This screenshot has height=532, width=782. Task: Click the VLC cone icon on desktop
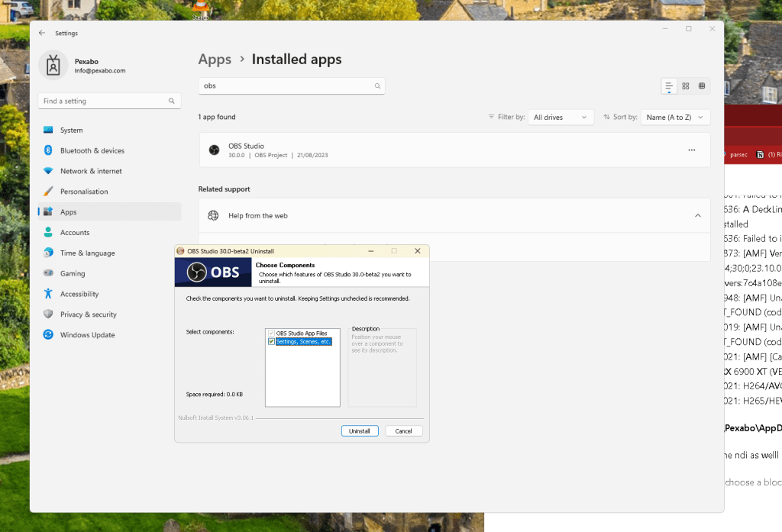point(201,6)
